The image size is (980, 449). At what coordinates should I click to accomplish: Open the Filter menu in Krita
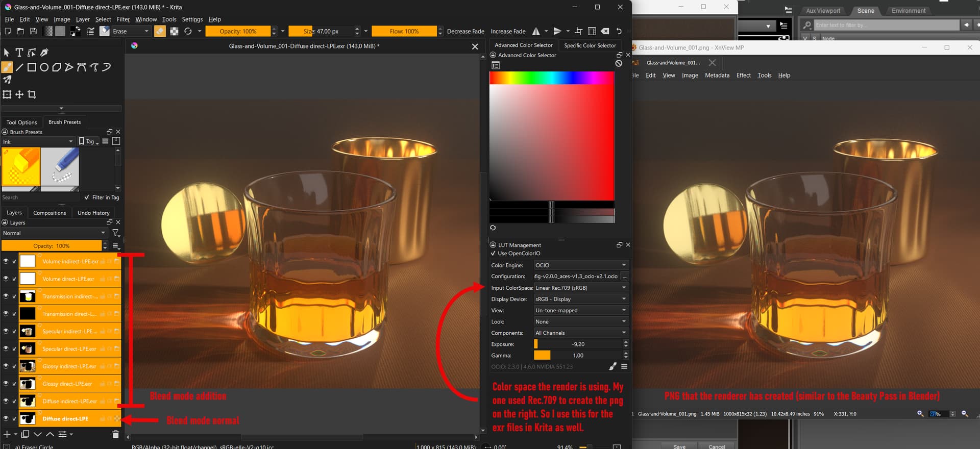click(123, 19)
